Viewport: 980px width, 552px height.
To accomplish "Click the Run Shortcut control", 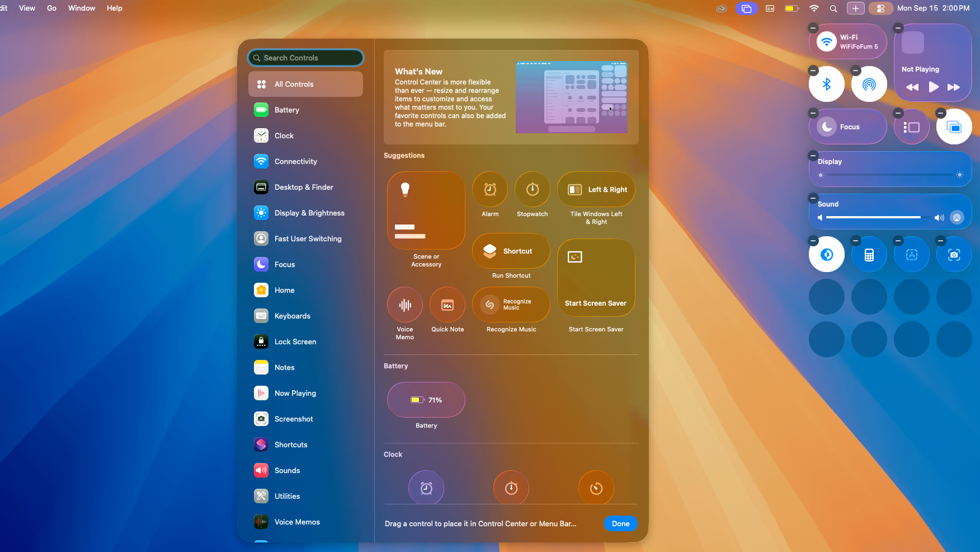I will [510, 251].
